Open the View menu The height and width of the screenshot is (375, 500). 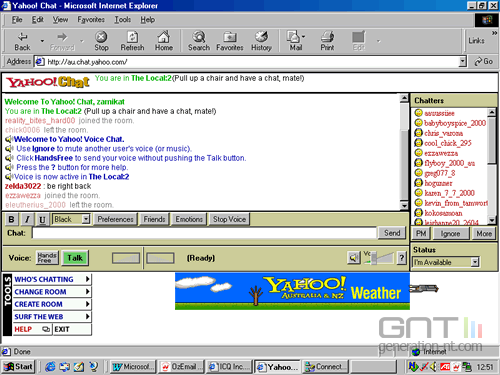point(60,20)
